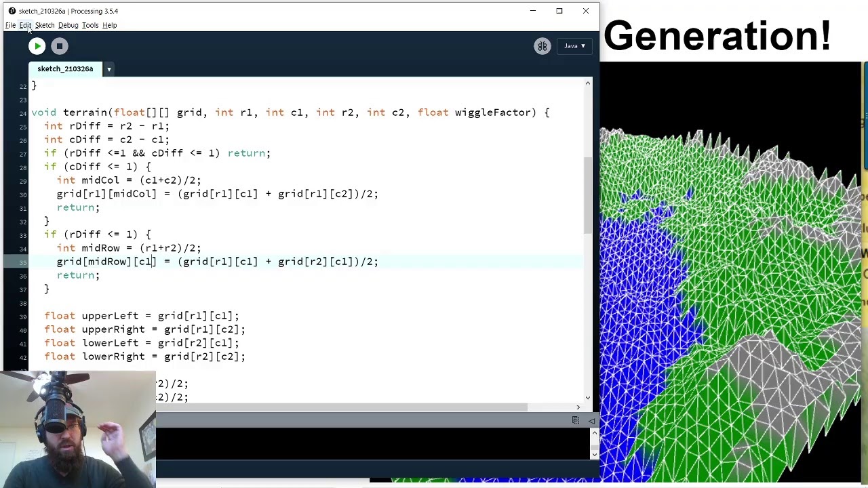868x488 pixels.
Task: Select the sketch_210326a tab
Action: click(65, 69)
